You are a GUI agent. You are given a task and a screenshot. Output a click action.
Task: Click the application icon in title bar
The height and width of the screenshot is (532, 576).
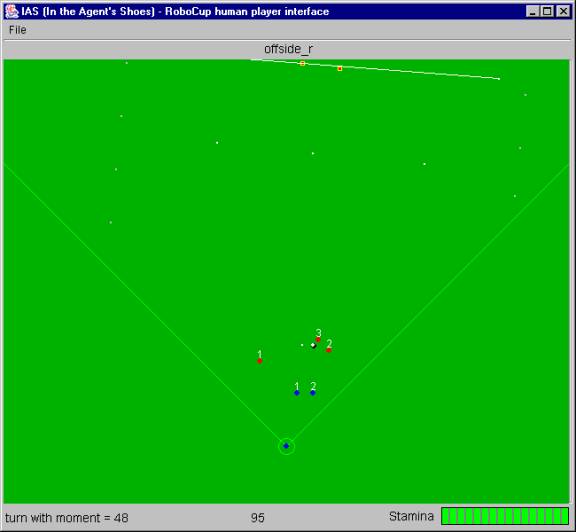(x=12, y=11)
